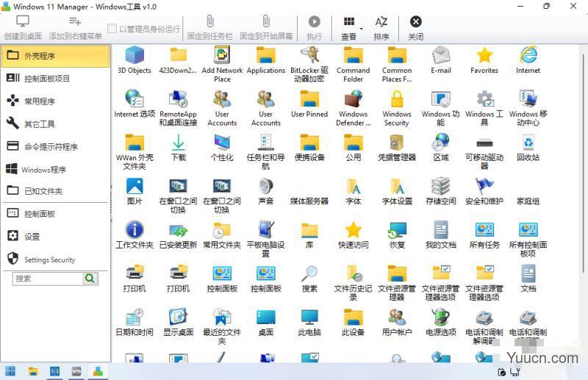Select the Internet Explorer icon labeled Internet

pyautogui.click(x=528, y=60)
